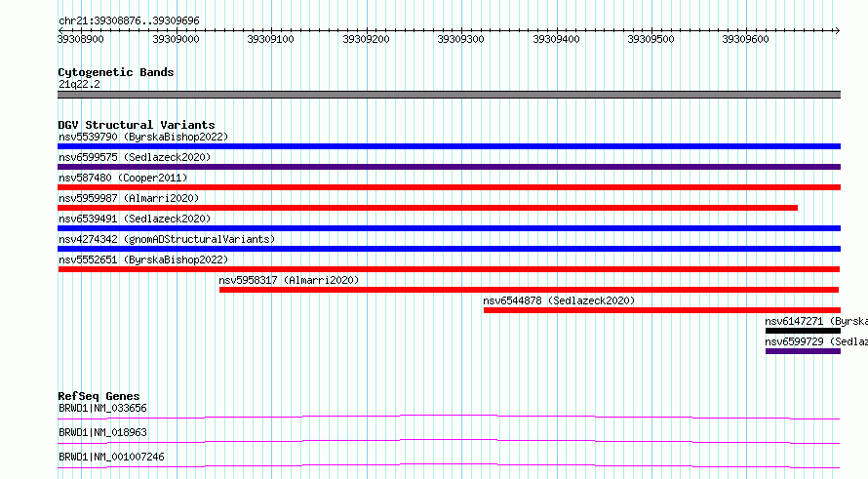Click the nsv587480 (Cooper2011) label
This screenshot has width=868, height=479.
[123, 178]
